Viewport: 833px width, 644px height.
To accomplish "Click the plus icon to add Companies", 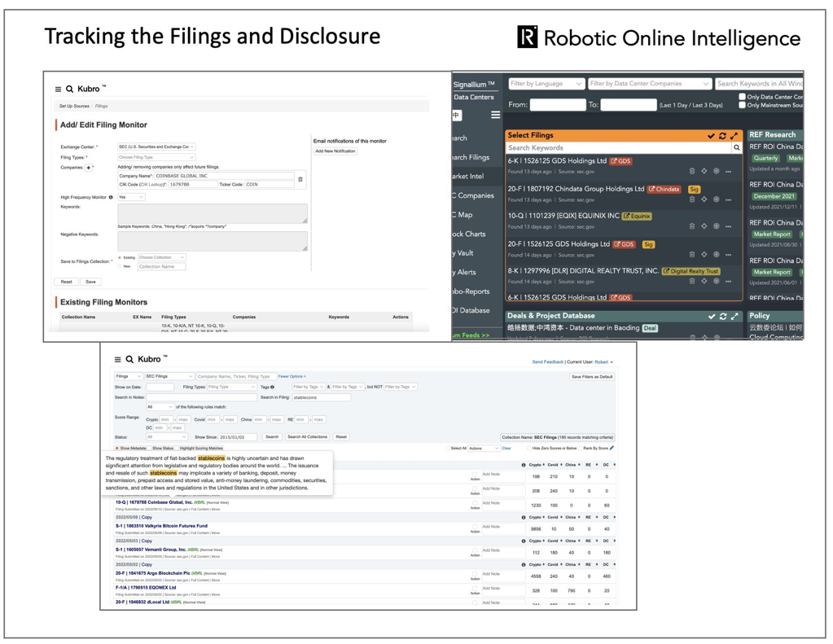I will pyautogui.click(x=87, y=167).
